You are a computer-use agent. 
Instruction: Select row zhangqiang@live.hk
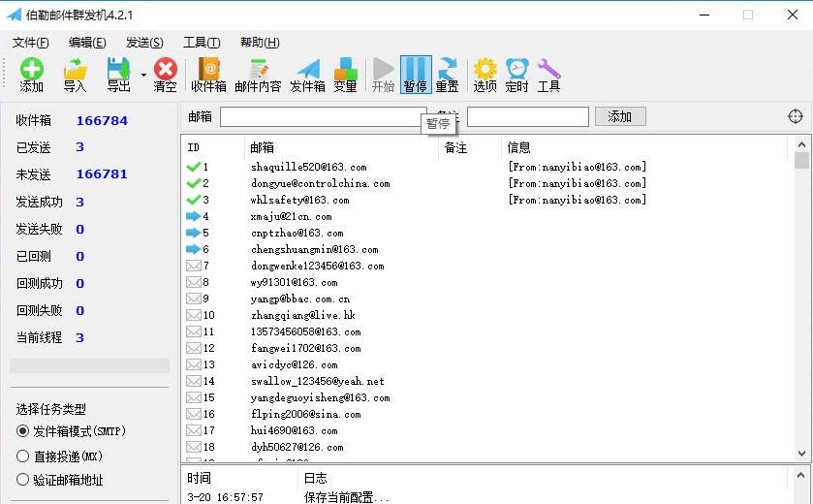pos(302,316)
